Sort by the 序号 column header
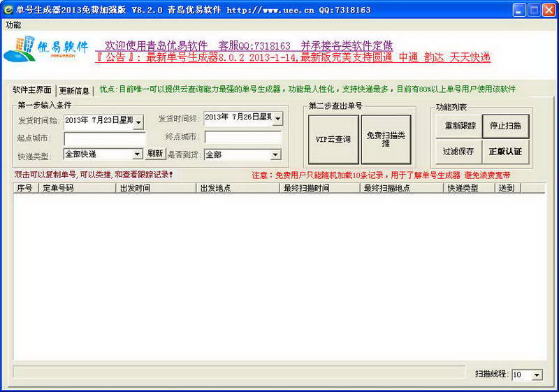This screenshot has height=392, width=559. 26,188
